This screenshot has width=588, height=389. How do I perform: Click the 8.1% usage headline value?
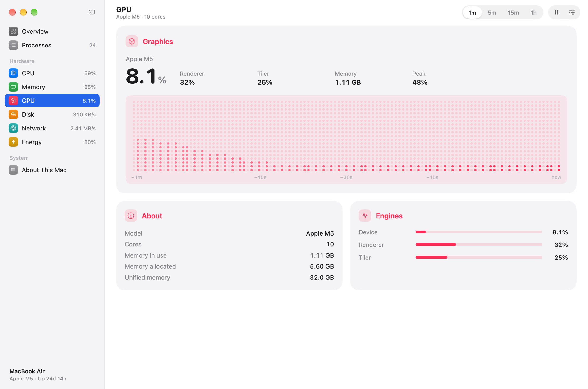pyautogui.click(x=146, y=76)
